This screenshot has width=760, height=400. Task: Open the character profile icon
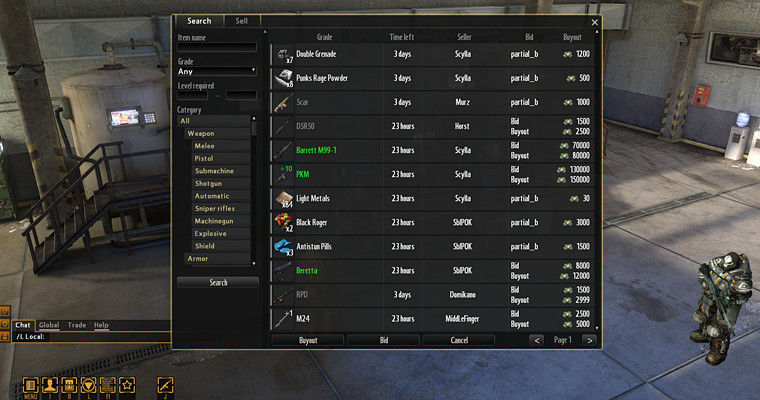tap(49, 385)
